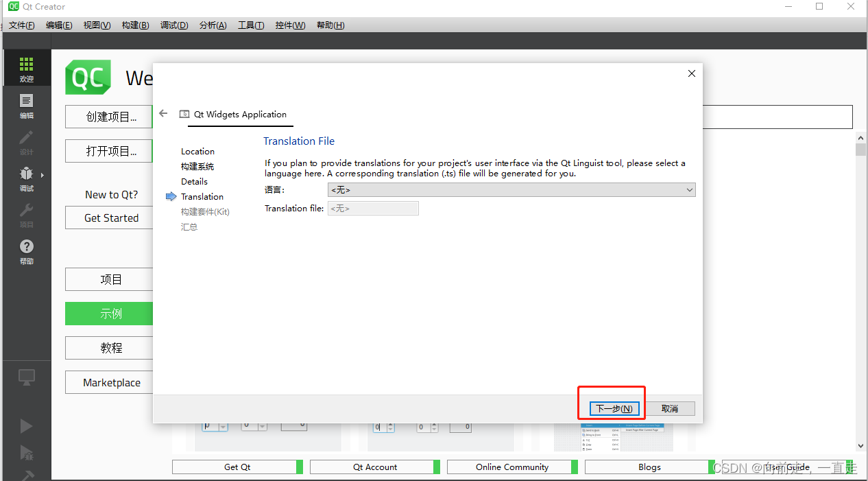This screenshot has width=868, height=481.
Task: Open the 控件(W) menu
Action: click(290, 25)
